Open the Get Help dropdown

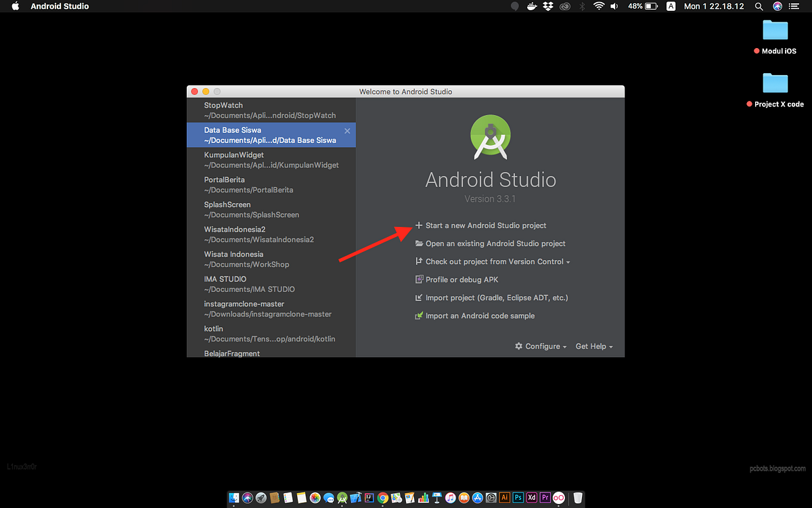pyautogui.click(x=593, y=346)
